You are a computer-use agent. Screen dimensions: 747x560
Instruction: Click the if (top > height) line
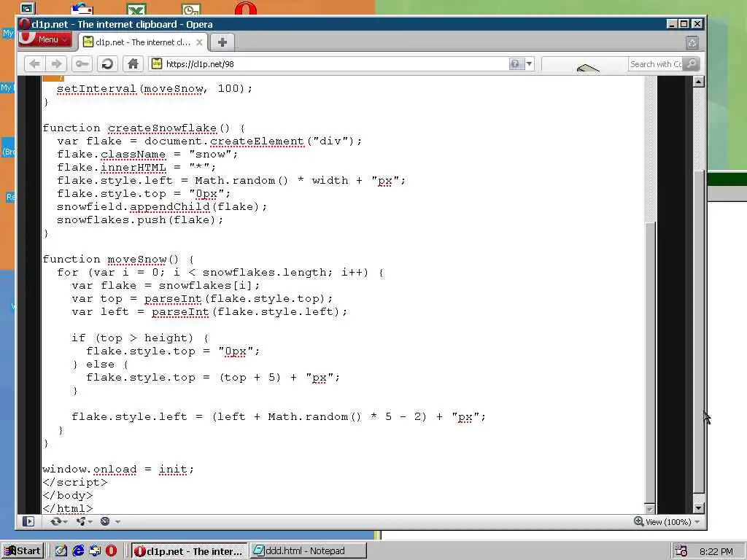pos(140,338)
